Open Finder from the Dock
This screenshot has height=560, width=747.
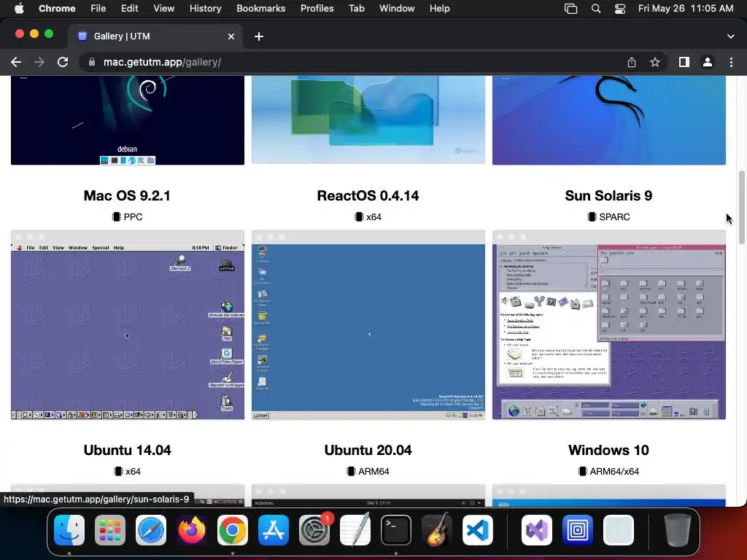pos(69,530)
